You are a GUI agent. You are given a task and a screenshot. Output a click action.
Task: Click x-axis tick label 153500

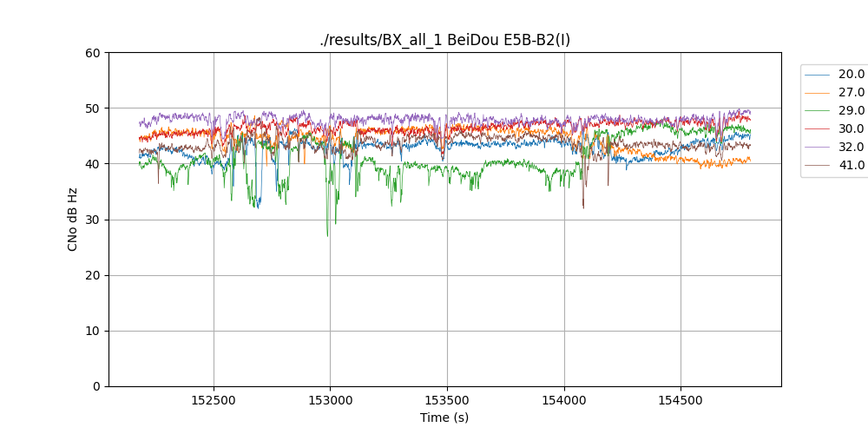click(x=447, y=401)
